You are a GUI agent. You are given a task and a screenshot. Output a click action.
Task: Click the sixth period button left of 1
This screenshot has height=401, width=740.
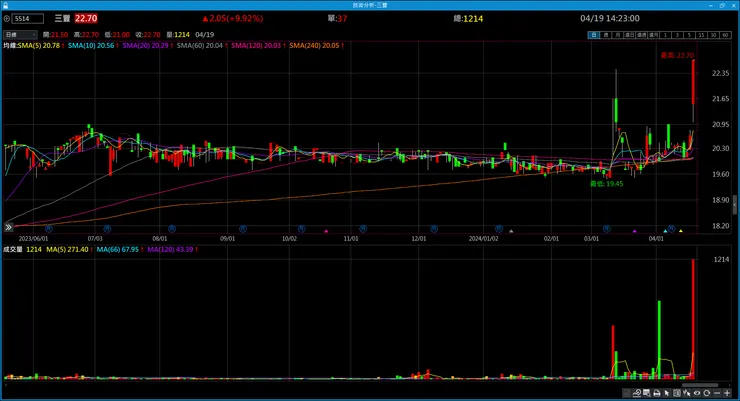(654, 35)
